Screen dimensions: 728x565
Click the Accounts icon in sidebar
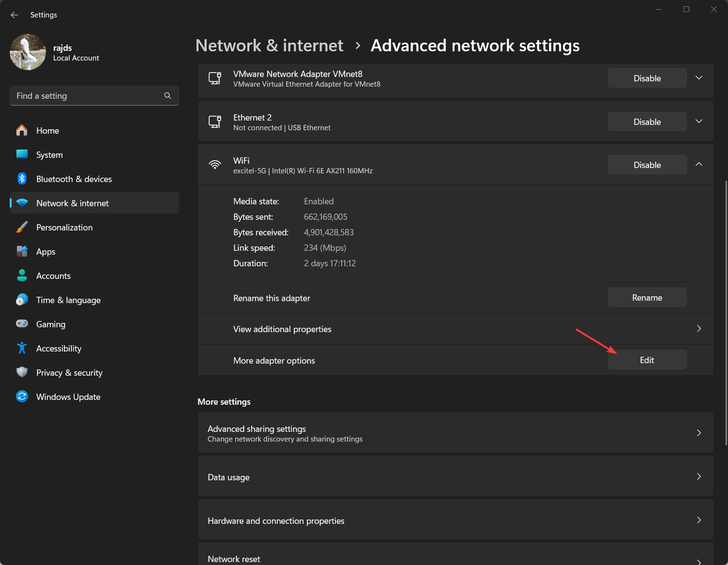22,275
